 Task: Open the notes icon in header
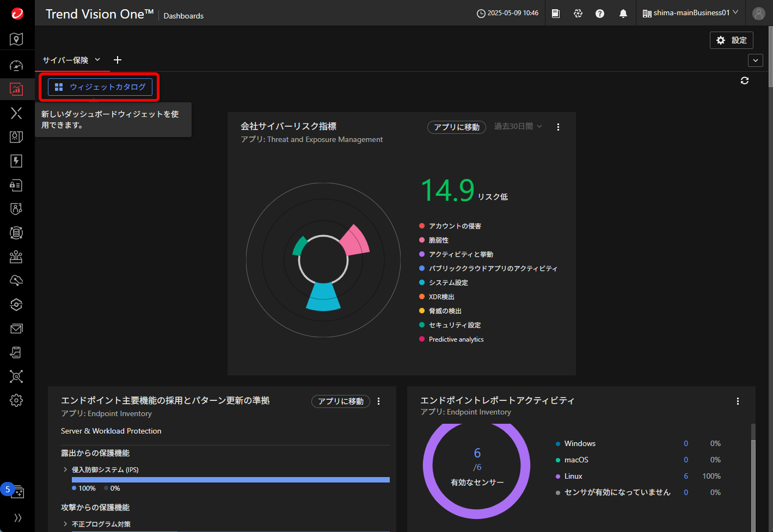(556, 14)
